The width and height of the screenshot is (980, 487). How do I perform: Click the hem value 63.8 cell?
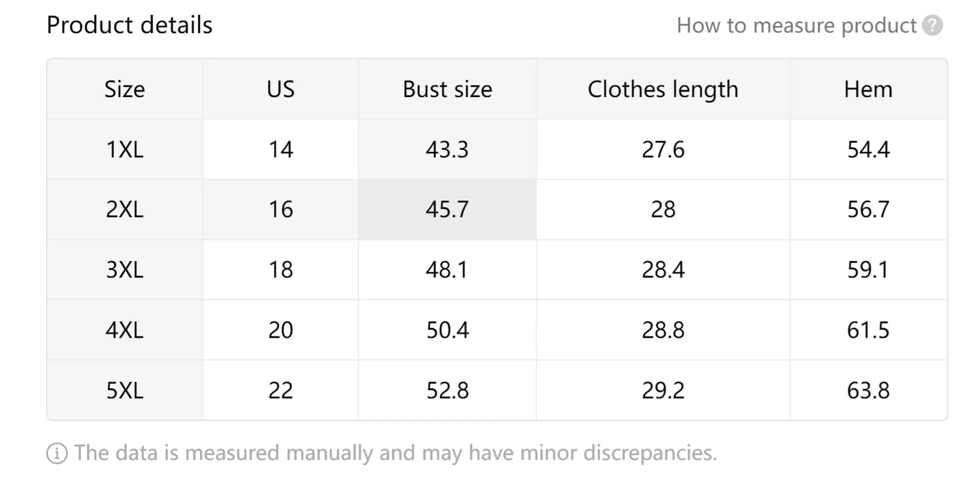(868, 389)
